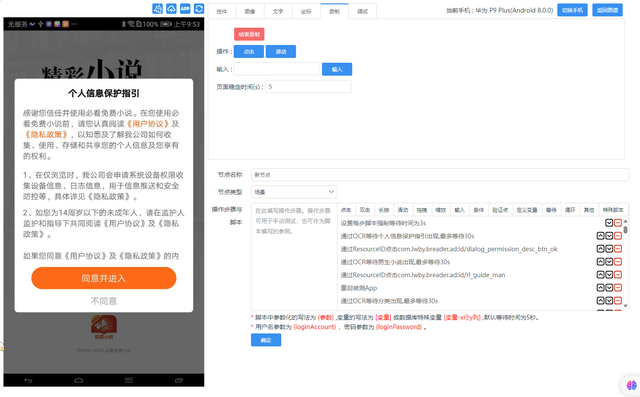This screenshot has height=397, width=640.
Task: Move up the 重启被测App step
Action: [x=600, y=288]
